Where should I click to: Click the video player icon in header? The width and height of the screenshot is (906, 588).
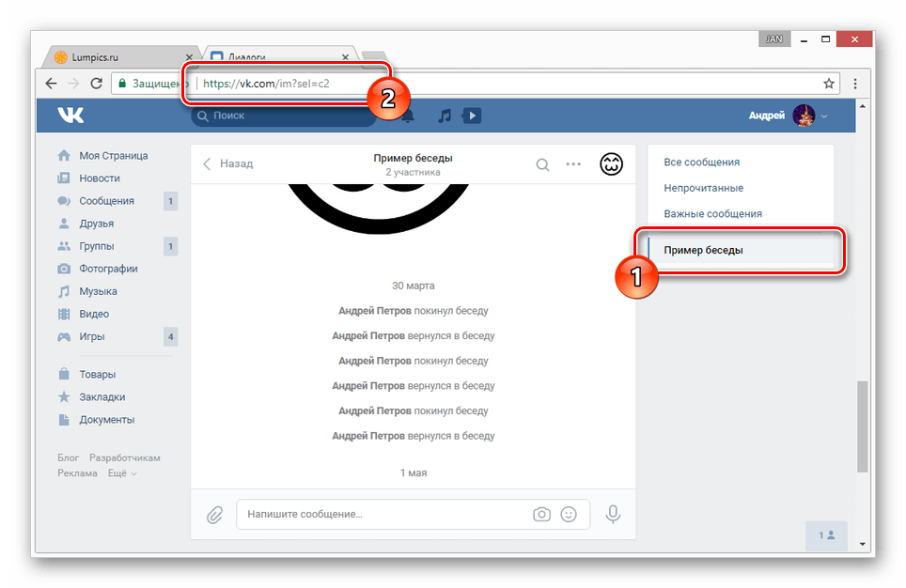point(471,116)
